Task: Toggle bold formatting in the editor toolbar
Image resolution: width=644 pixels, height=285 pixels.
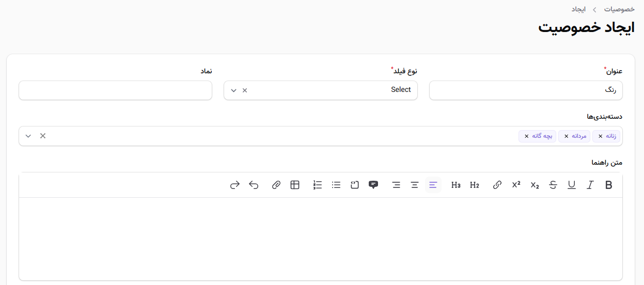Action: click(608, 185)
